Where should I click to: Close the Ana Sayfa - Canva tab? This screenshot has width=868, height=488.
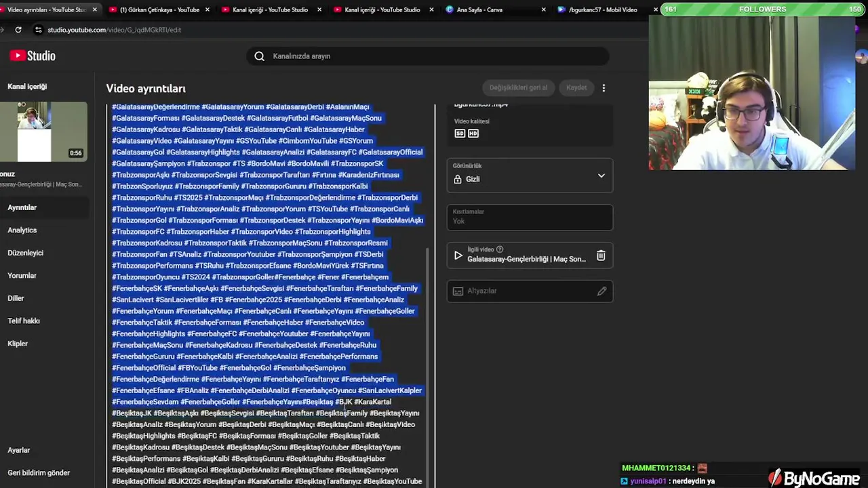point(543,9)
